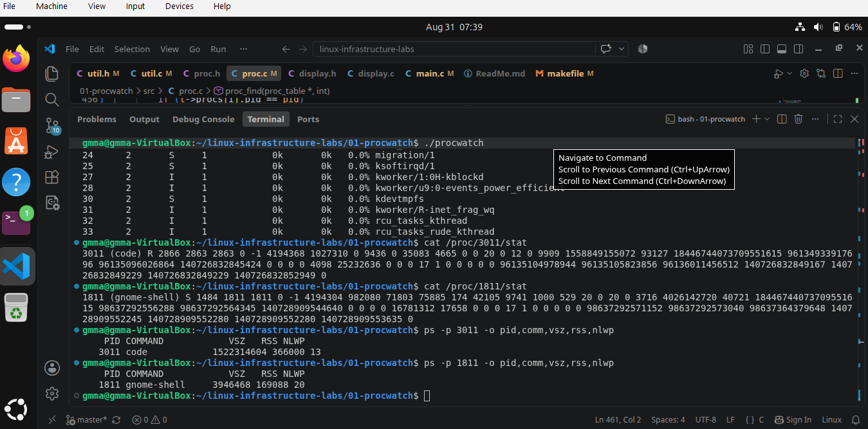
Task: Open the Selection menu
Action: tap(132, 49)
